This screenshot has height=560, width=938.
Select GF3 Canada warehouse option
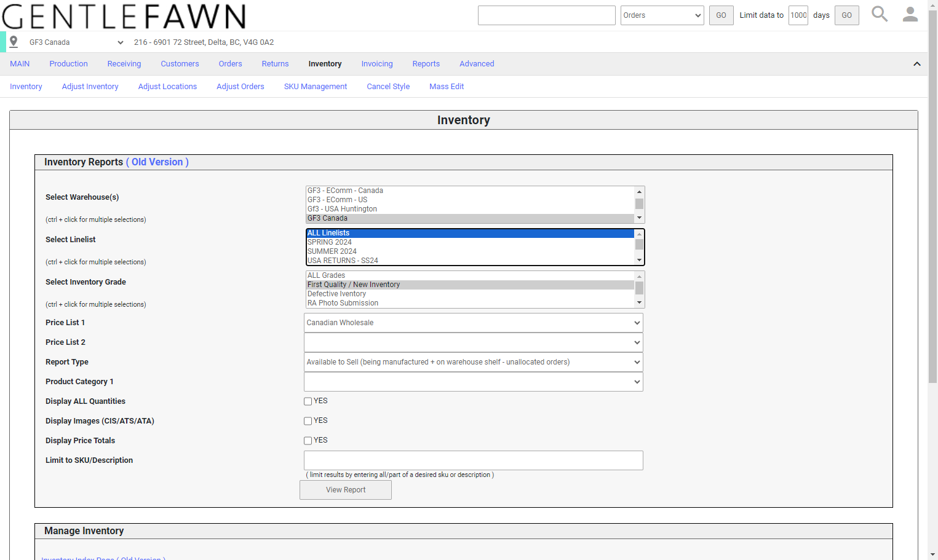click(470, 218)
